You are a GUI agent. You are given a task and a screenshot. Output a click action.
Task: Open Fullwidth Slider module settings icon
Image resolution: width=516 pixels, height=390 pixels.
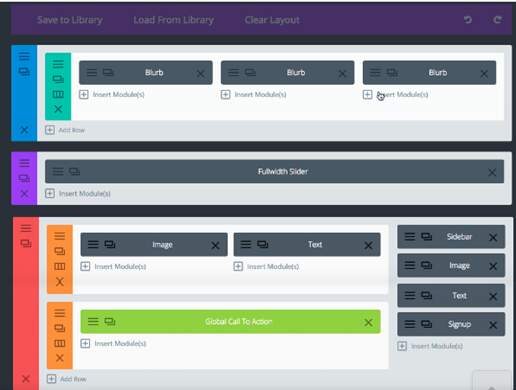pyautogui.click(x=58, y=171)
